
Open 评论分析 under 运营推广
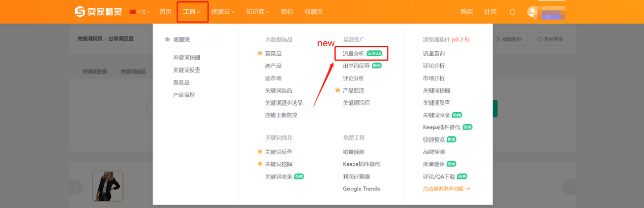click(354, 78)
